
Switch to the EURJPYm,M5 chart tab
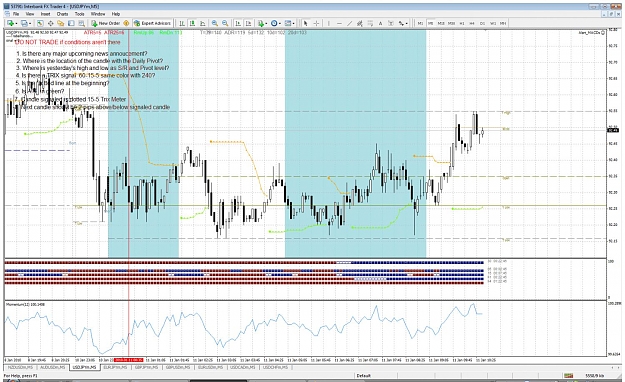point(117,367)
